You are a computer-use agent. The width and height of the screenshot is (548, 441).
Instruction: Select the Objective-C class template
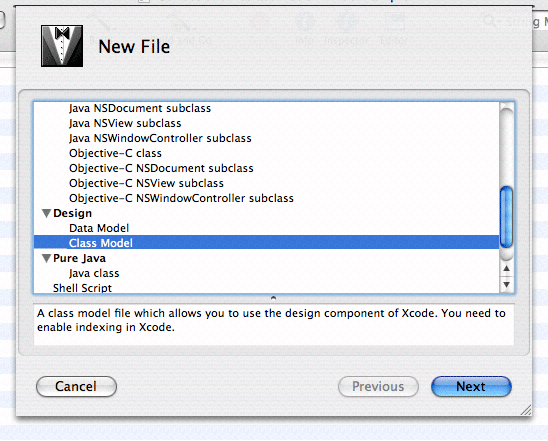tap(115, 153)
